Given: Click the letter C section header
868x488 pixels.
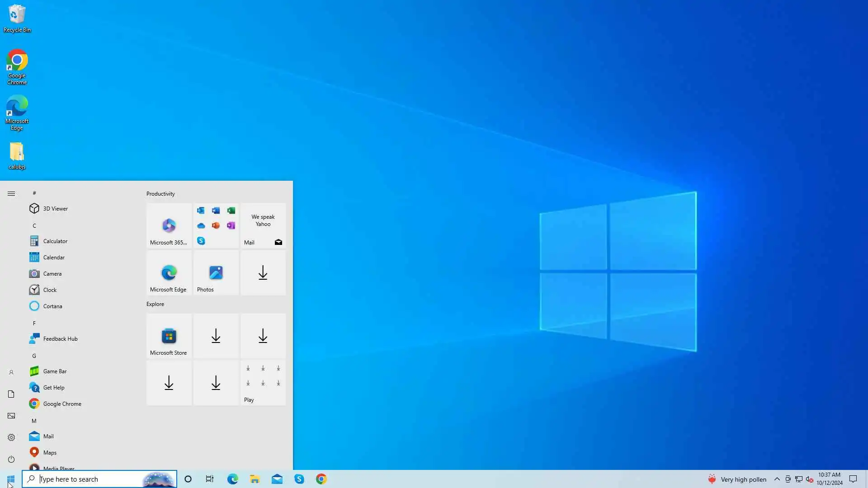Looking at the screenshot, I should click(34, 225).
